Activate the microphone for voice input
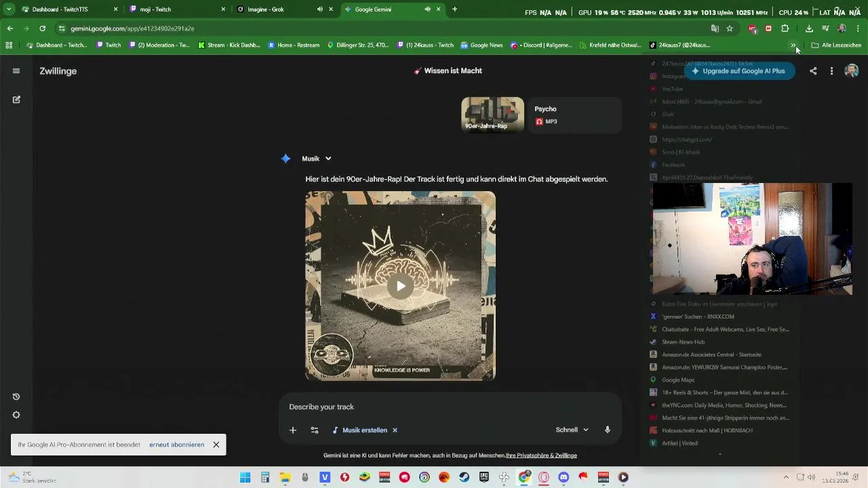 click(608, 430)
